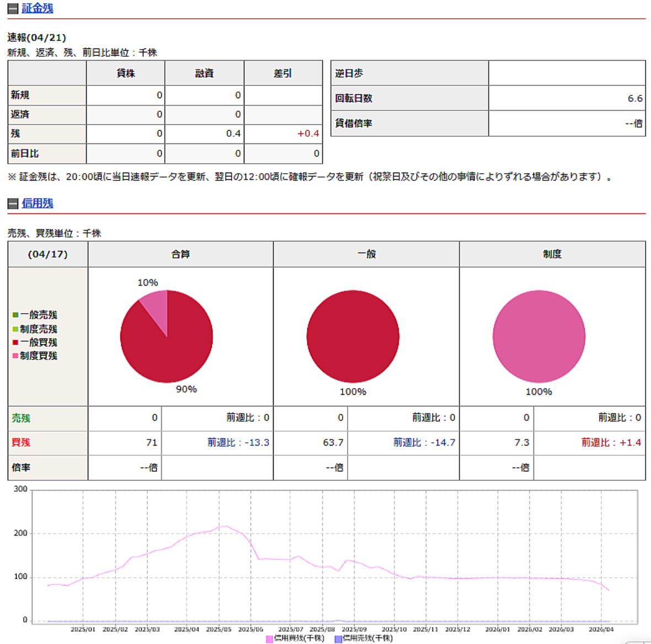Image resolution: width=651 pixels, height=644 pixels.
Task: Click the 制度買残 pink legend square
Action: 15,356
